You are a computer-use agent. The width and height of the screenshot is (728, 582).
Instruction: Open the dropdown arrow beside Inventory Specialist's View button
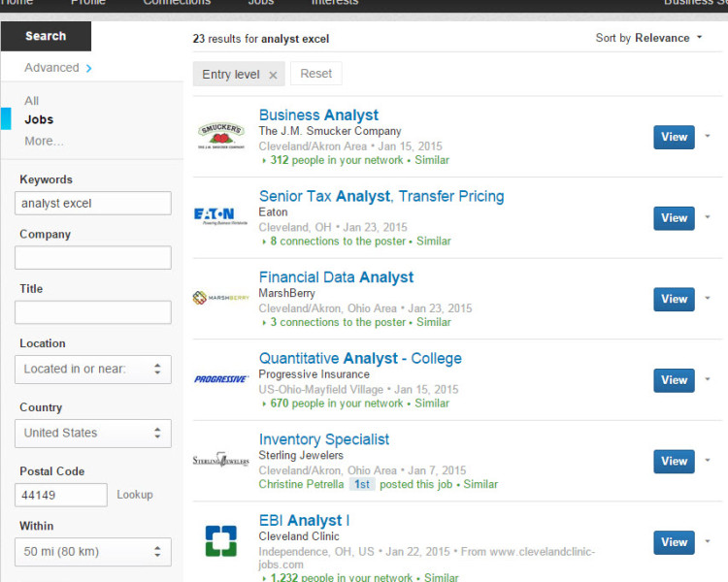coord(708,461)
